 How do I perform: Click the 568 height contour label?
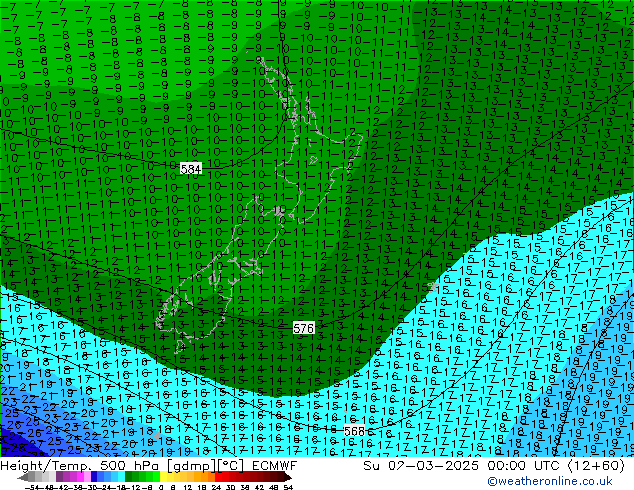(354, 431)
